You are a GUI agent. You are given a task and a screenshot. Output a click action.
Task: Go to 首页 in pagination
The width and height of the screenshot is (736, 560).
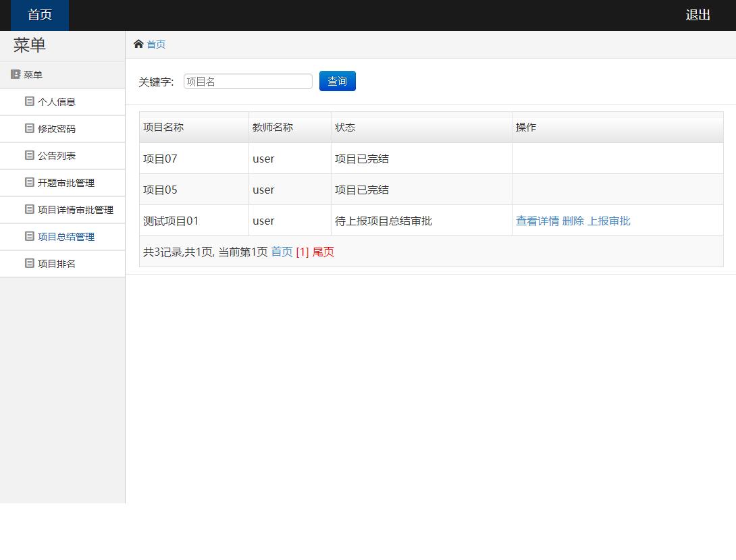pyautogui.click(x=282, y=252)
